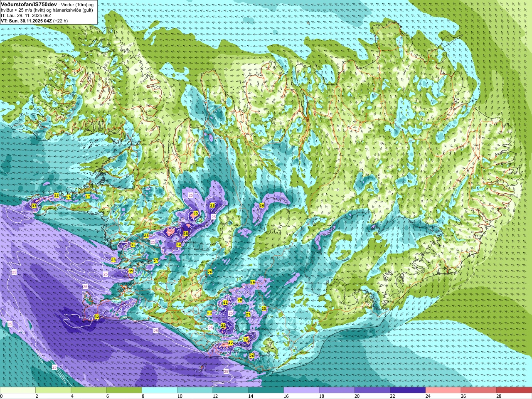Screen dimensions: 532x399
Task: Click the yellow gust marker labeled 41
Action: 225,303
